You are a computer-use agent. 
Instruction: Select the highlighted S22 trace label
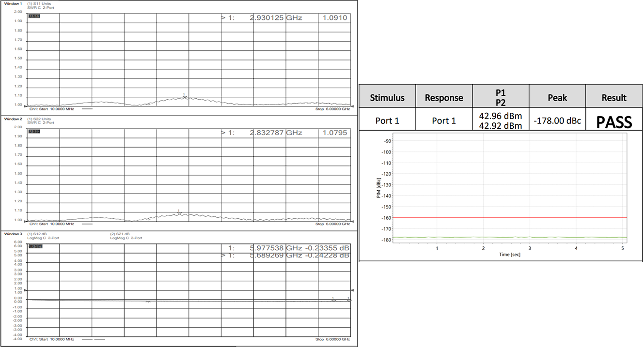coord(34,132)
